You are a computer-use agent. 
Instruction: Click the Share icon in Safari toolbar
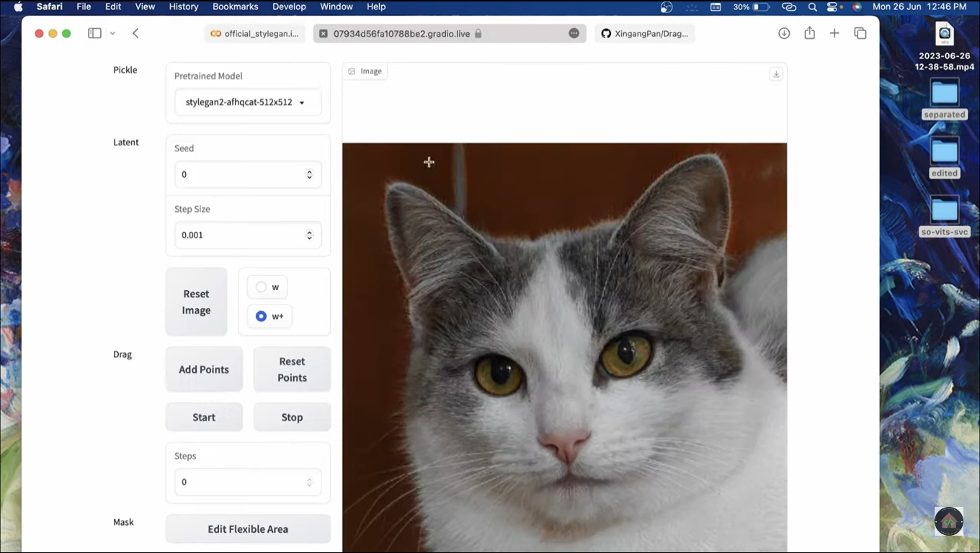808,33
